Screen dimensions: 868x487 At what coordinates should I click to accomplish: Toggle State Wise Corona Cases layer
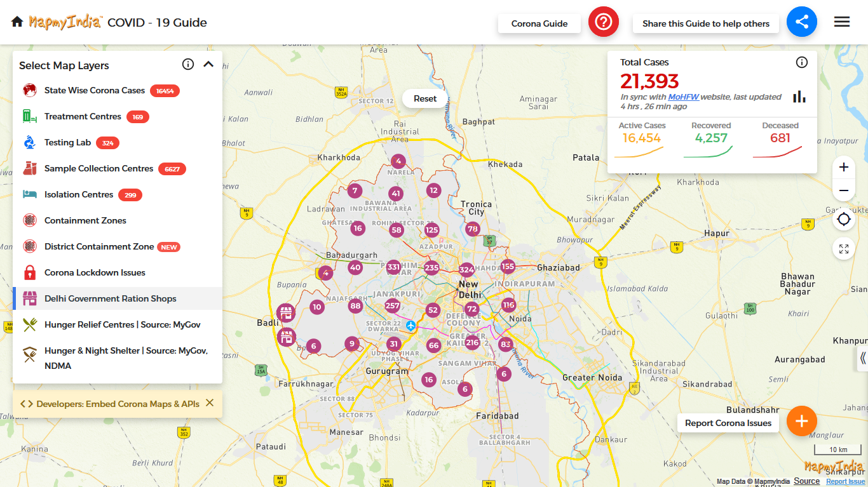click(x=118, y=91)
